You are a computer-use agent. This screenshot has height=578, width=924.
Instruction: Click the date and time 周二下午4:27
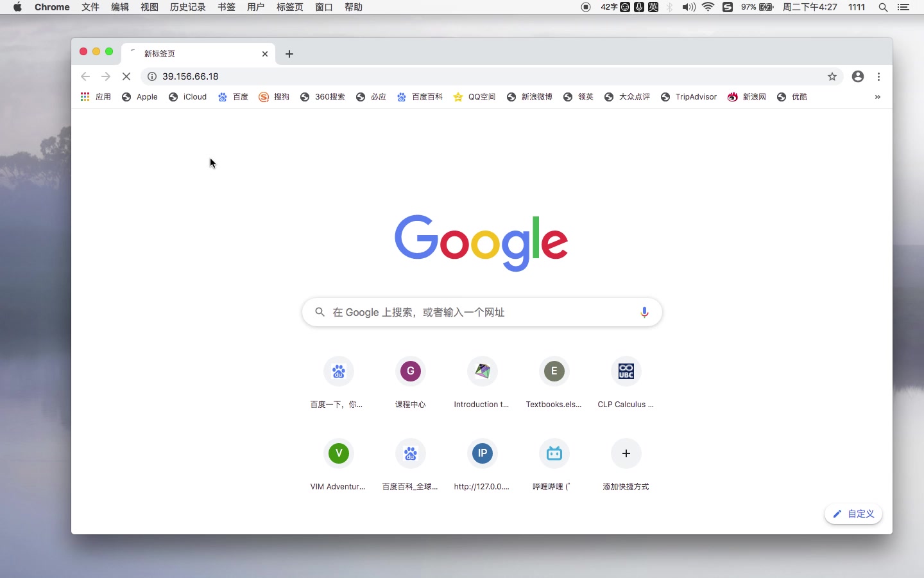pos(810,7)
